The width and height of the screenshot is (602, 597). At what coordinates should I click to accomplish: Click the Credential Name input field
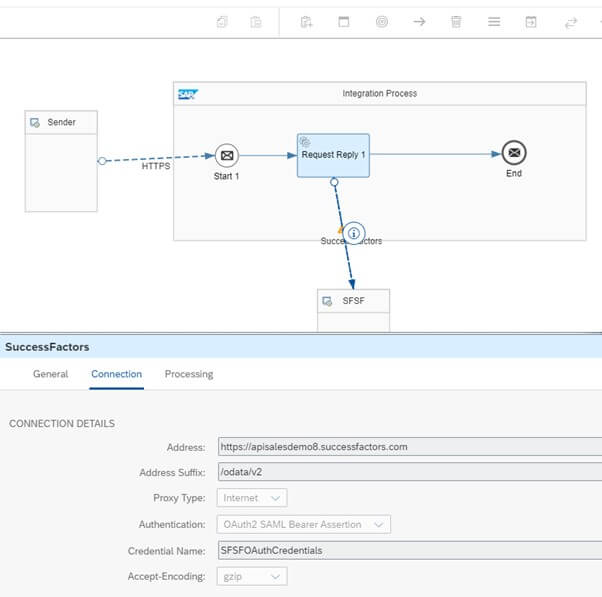pos(410,550)
